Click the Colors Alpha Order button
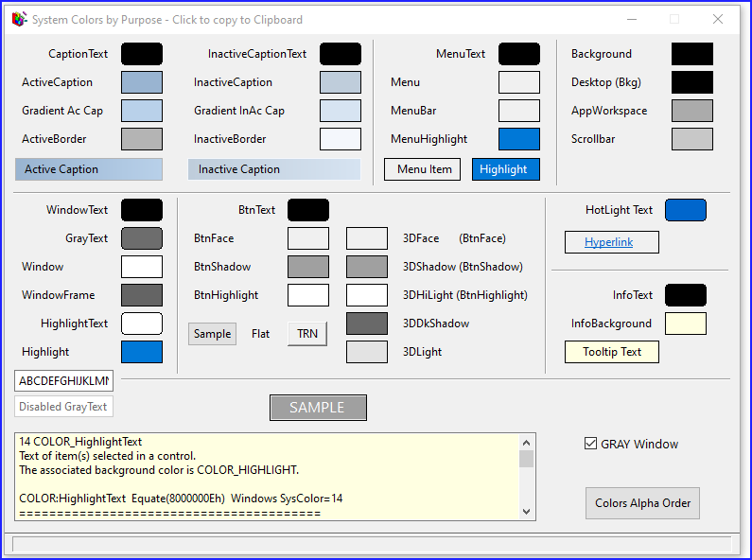The image size is (752, 560). pyautogui.click(x=642, y=503)
